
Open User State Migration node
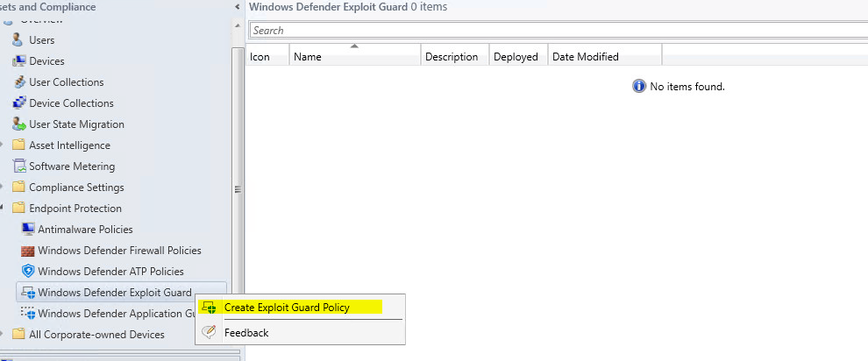click(76, 124)
